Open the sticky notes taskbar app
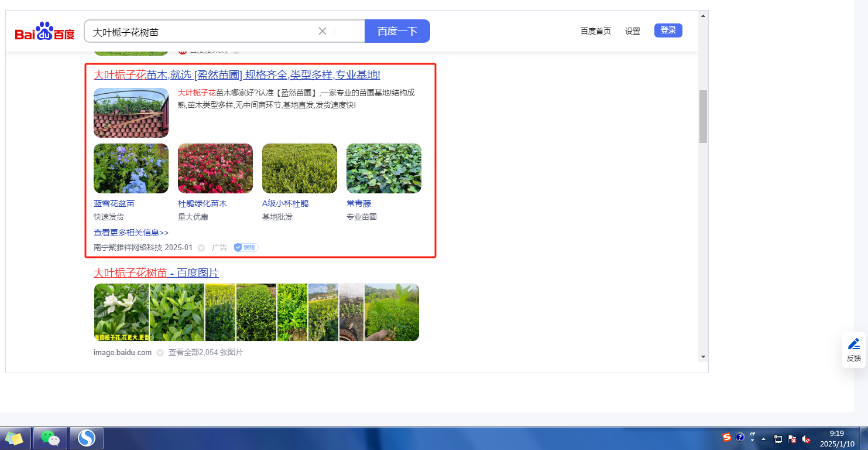Viewport: 868px width, 450px height. click(14, 438)
